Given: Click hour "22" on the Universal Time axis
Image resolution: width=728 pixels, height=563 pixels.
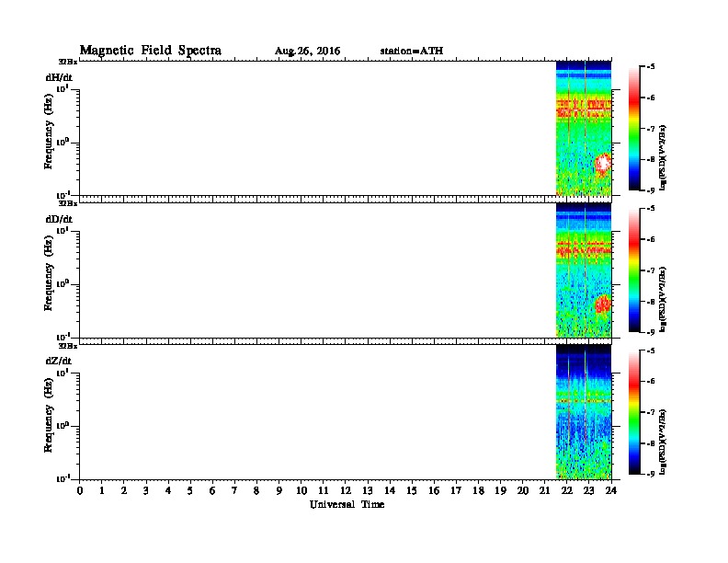Looking at the screenshot, I should 567,491.
